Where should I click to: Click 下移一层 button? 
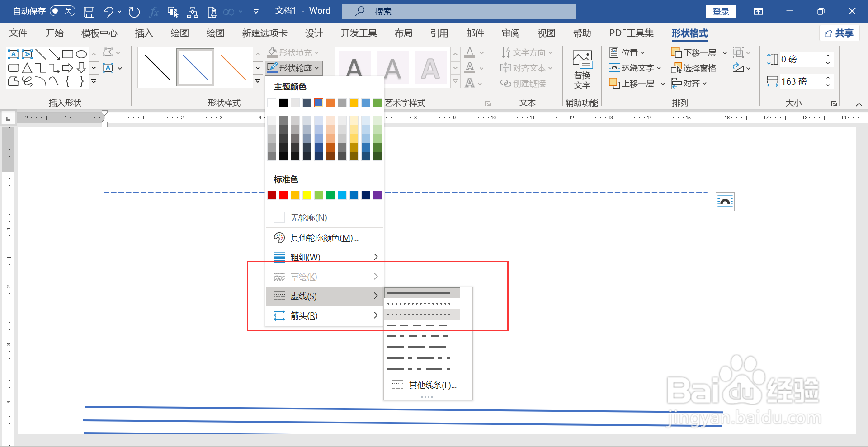(694, 52)
